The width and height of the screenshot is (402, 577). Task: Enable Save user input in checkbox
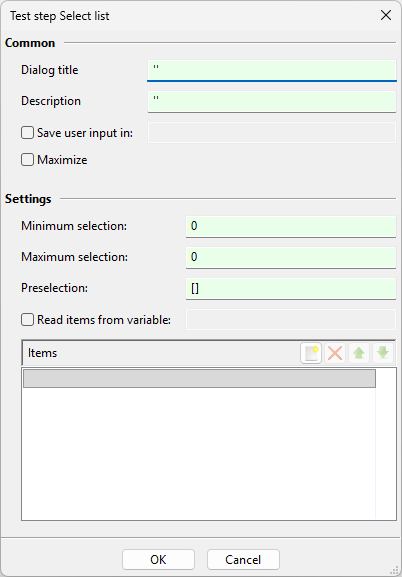coord(27,132)
